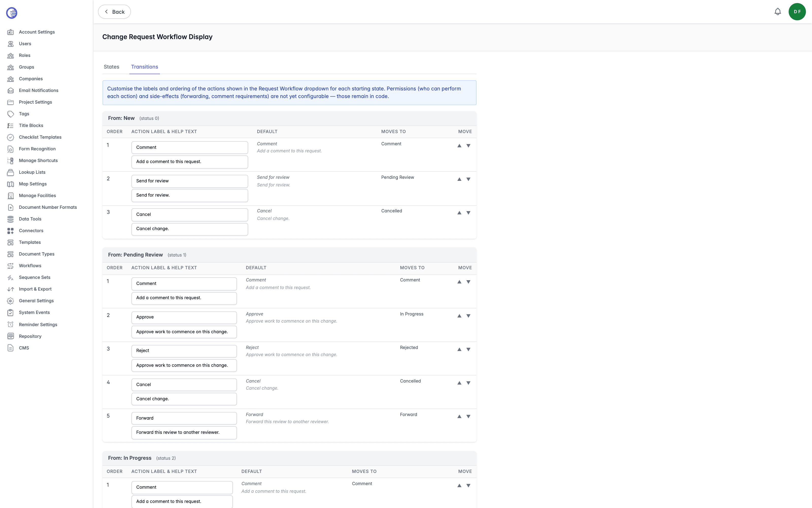Open Templates menu item

click(30, 242)
